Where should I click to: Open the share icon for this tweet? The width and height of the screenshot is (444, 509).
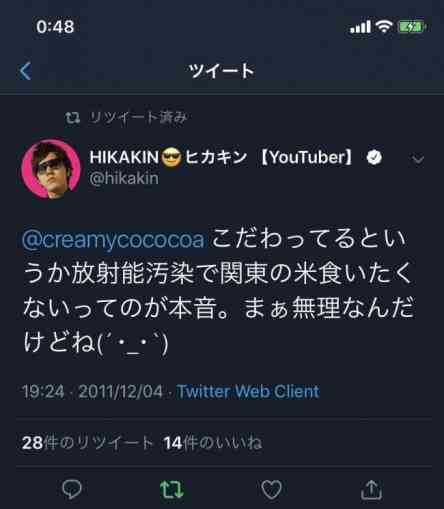point(371,489)
